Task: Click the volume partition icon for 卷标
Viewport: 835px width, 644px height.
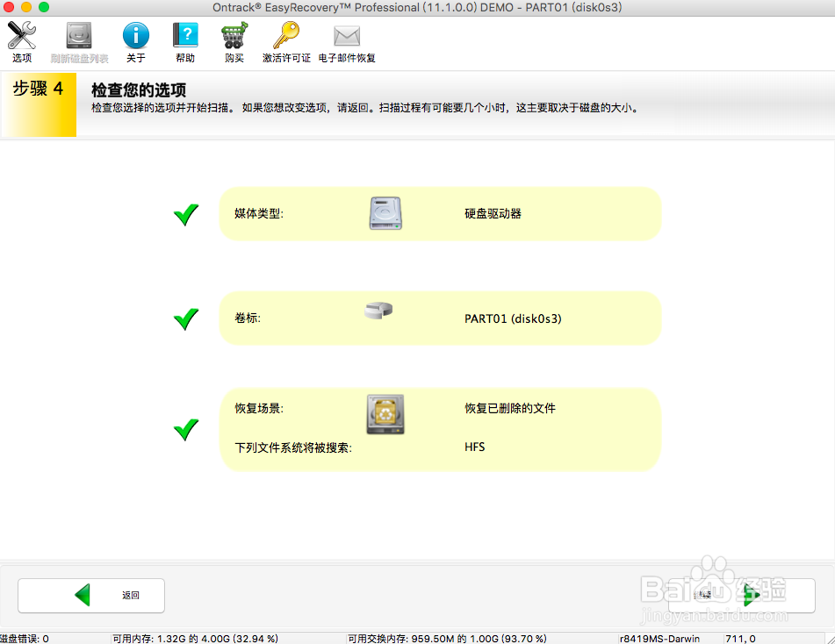Action: 378,311
